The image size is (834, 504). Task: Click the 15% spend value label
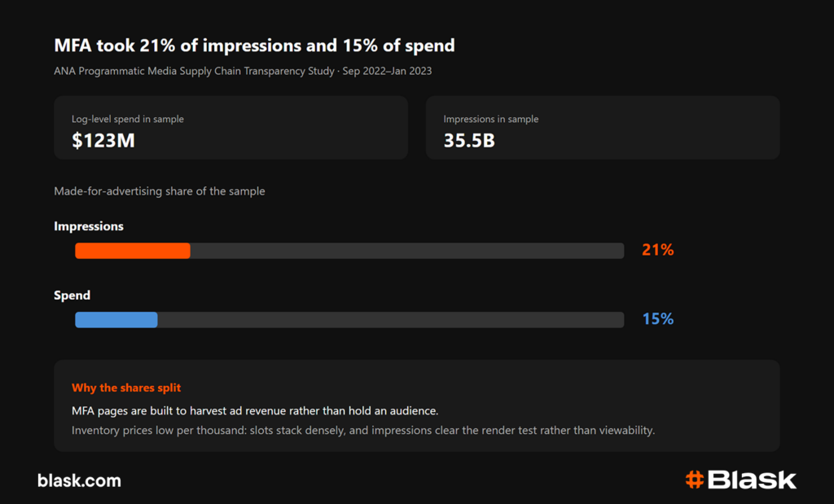pos(658,319)
